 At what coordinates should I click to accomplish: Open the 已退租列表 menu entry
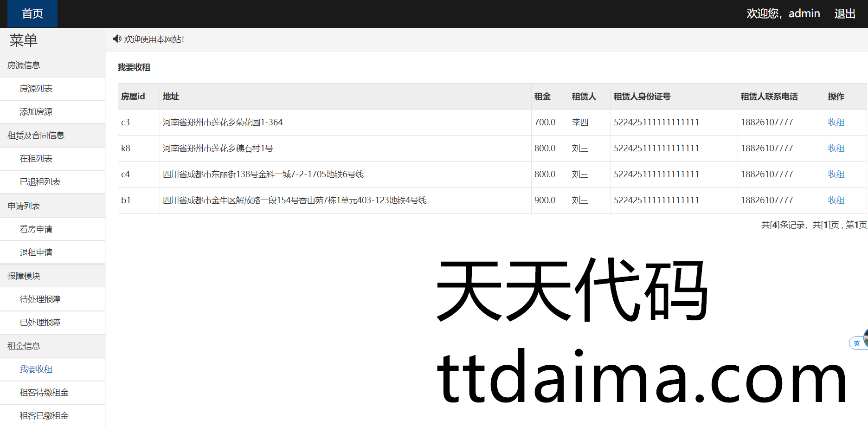(x=40, y=182)
